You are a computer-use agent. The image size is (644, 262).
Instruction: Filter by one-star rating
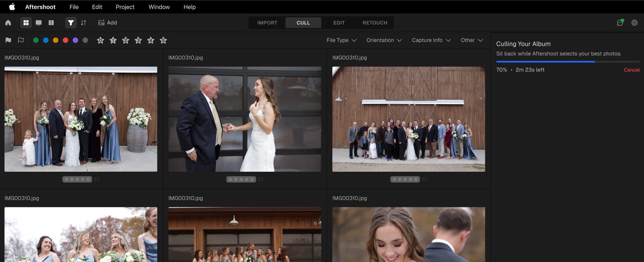[x=113, y=40]
